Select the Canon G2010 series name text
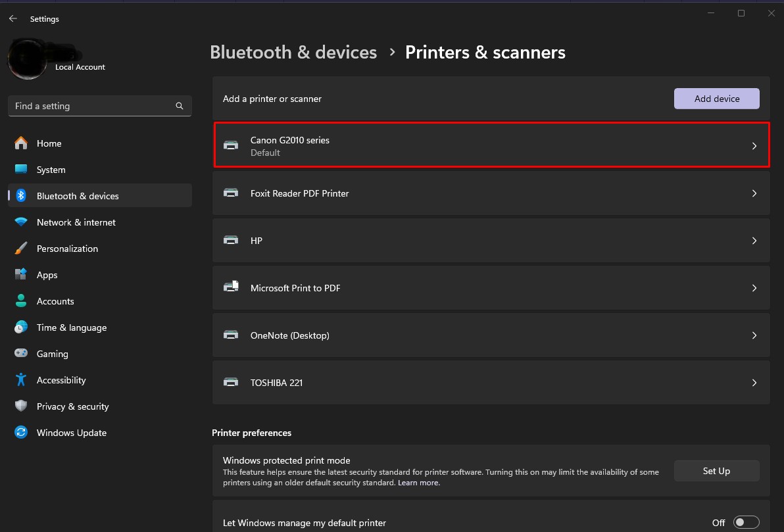 pos(290,140)
